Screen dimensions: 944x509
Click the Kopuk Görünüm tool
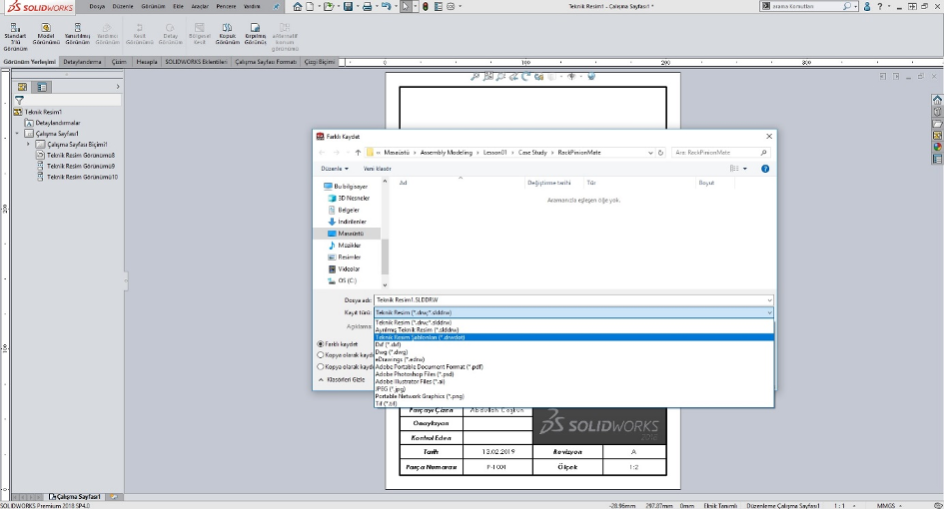pos(227,27)
